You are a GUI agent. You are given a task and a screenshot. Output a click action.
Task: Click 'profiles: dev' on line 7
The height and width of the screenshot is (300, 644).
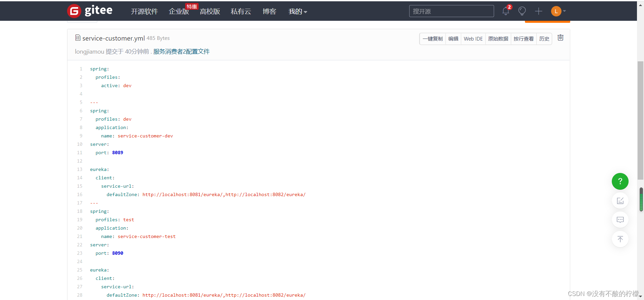pos(113,119)
